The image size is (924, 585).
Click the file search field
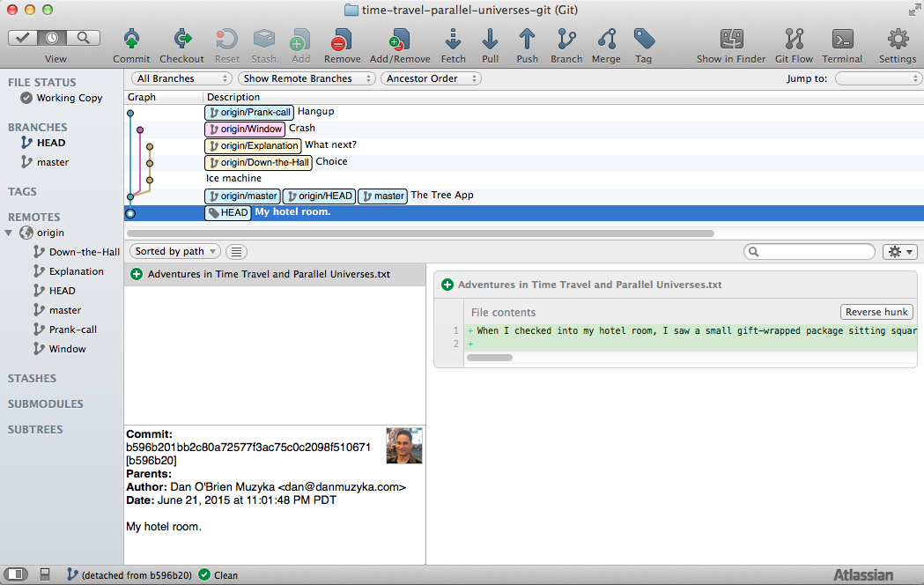click(x=809, y=252)
